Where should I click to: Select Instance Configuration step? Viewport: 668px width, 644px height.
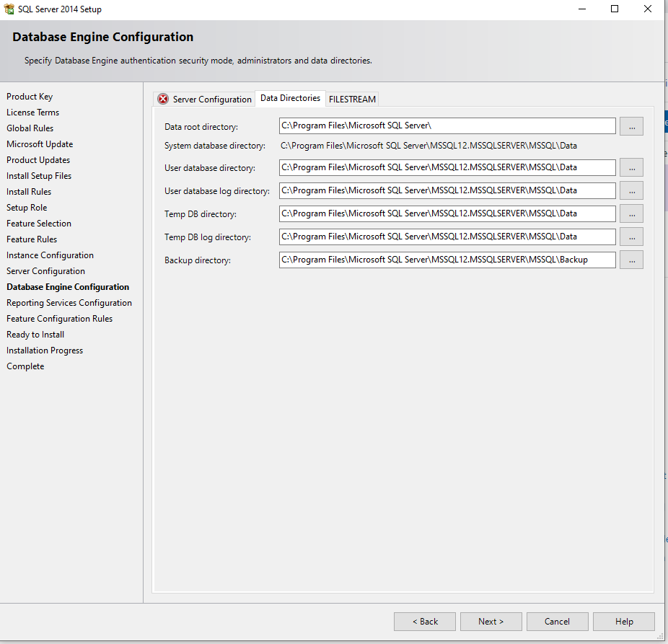click(x=50, y=255)
